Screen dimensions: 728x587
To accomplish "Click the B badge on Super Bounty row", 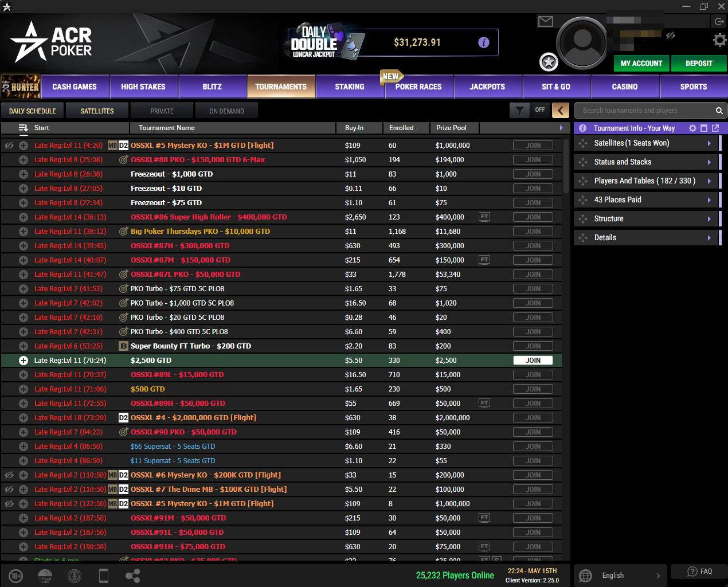I will click(x=123, y=346).
